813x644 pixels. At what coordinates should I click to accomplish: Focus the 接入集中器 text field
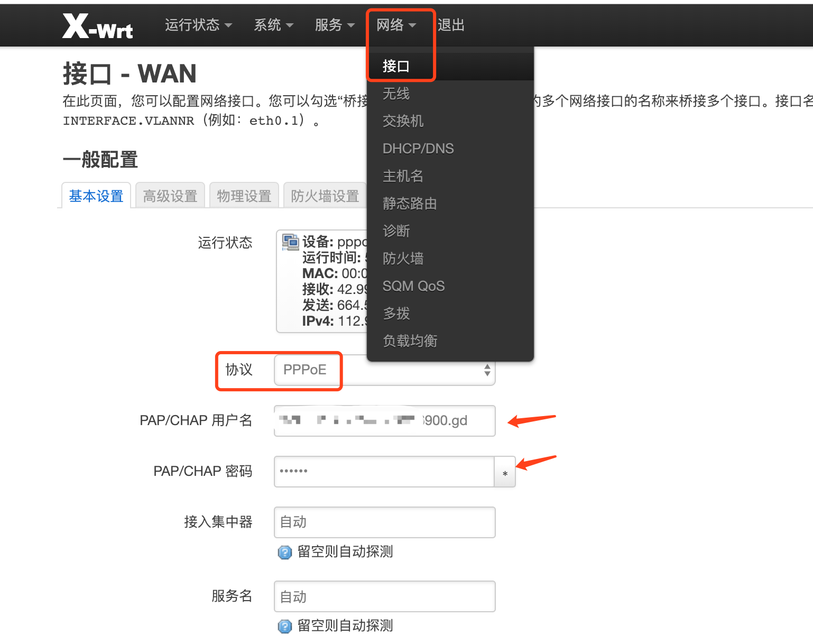(384, 522)
